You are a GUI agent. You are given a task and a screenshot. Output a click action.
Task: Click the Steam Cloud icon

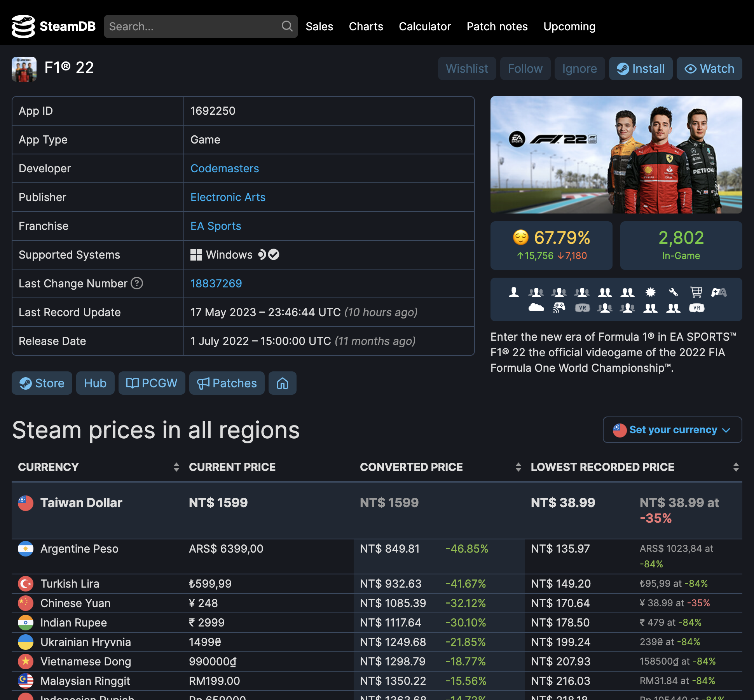pos(536,308)
